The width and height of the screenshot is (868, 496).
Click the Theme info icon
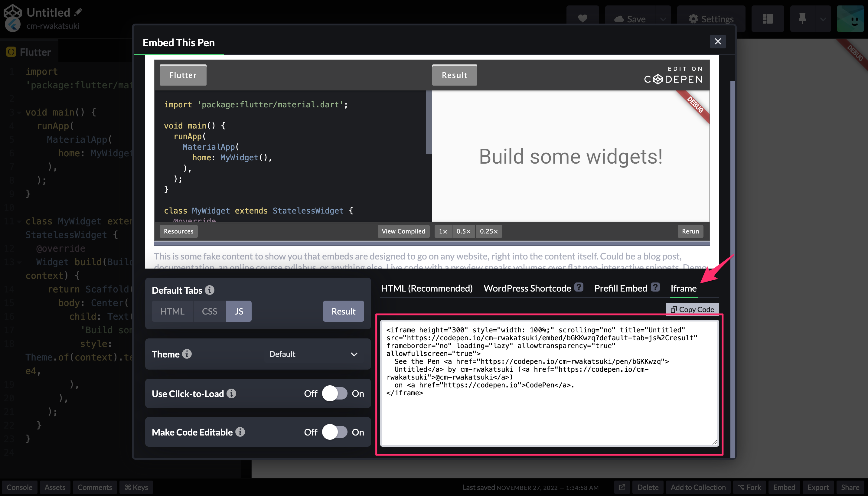(187, 354)
